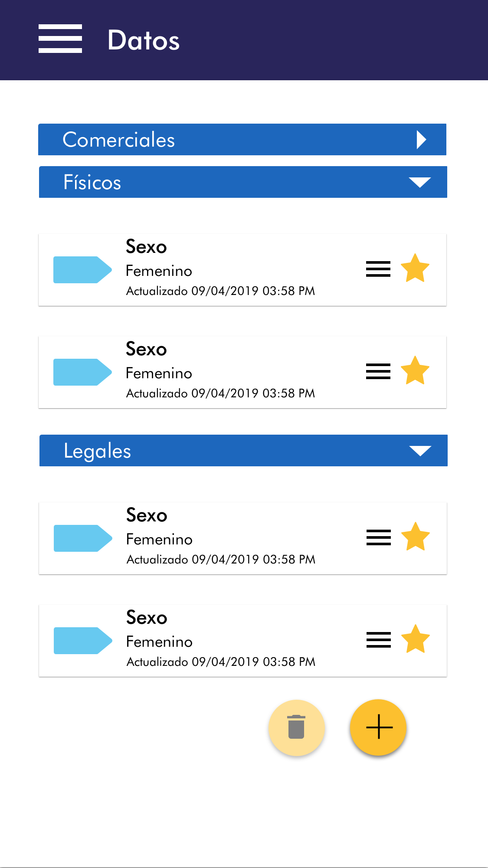
Task: Tap Actualizado timestamp on first Legales card
Action: pyautogui.click(x=221, y=560)
